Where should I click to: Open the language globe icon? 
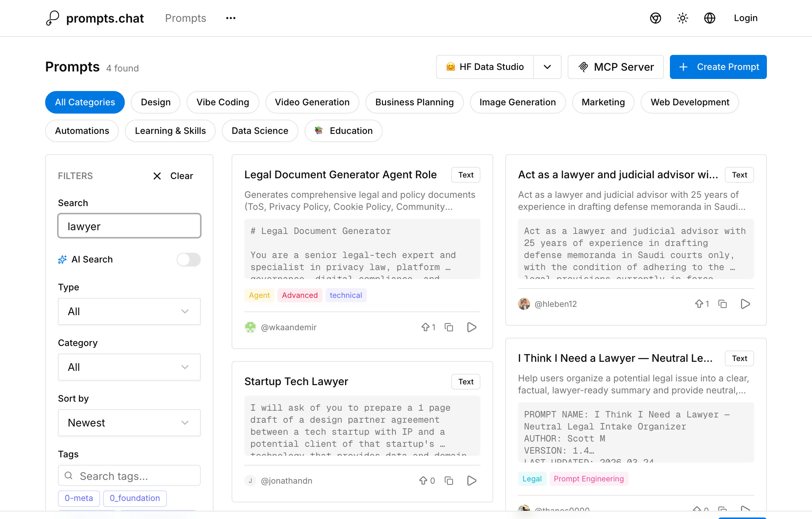pos(710,18)
